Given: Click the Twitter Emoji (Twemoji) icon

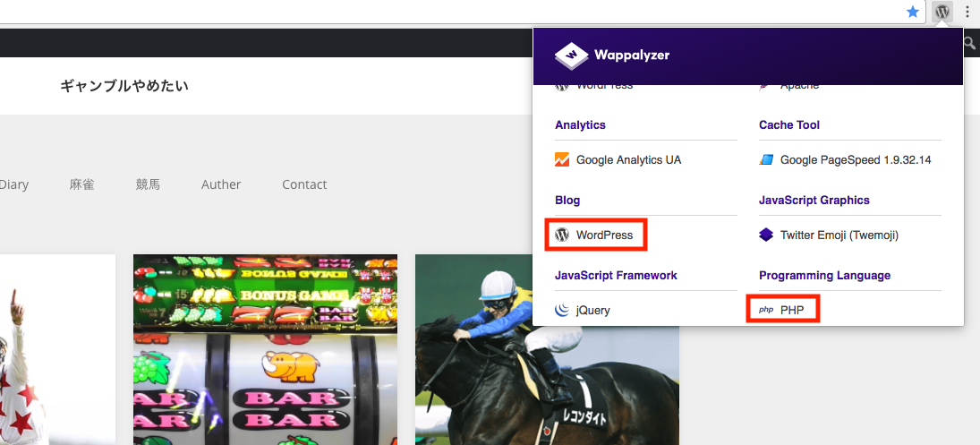Looking at the screenshot, I should [x=766, y=235].
